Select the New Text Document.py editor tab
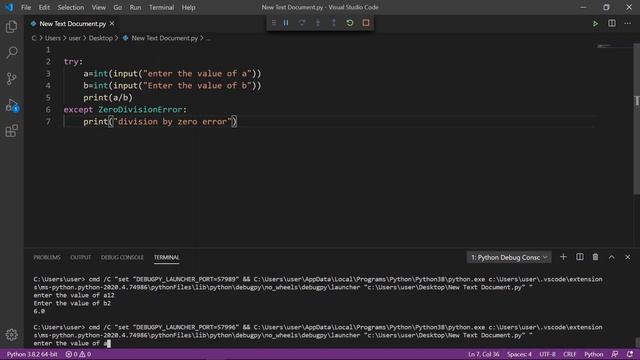 pyautogui.click(x=73, y=24)
